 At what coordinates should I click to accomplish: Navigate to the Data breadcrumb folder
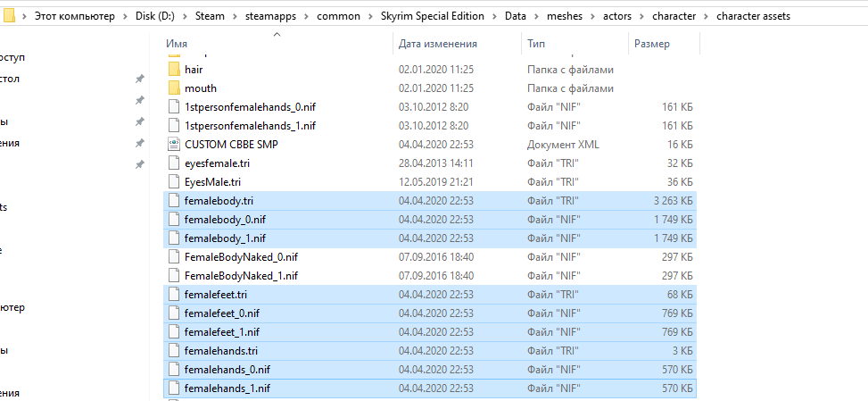[x=515, y=16]
